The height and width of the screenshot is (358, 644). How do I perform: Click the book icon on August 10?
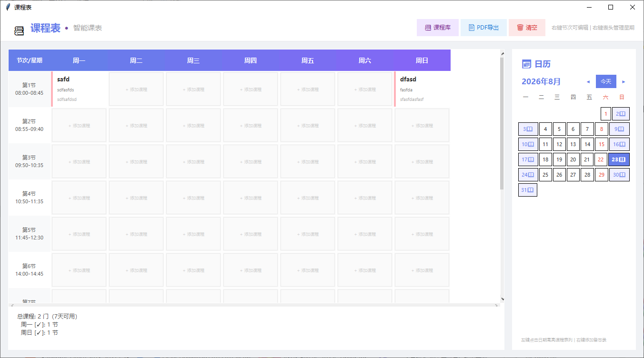click(531, 144)
